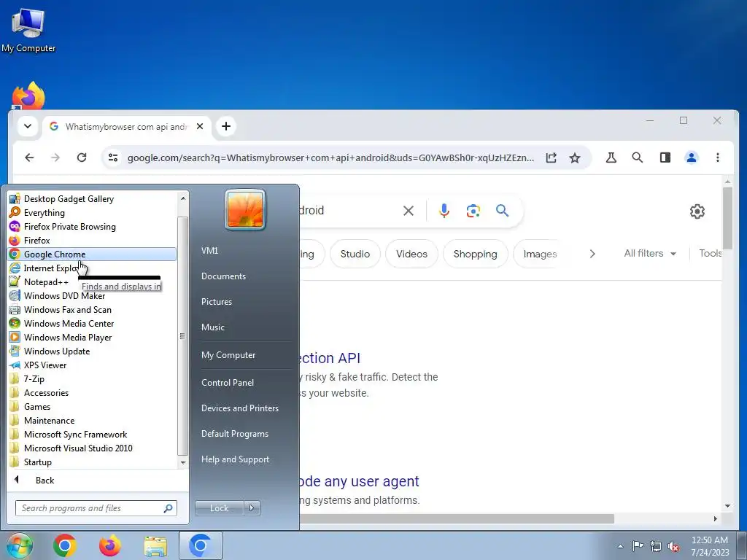Launch Everything from the programs list
The image size is (747, 560).
pyautogui.click(x=92, y=213)
